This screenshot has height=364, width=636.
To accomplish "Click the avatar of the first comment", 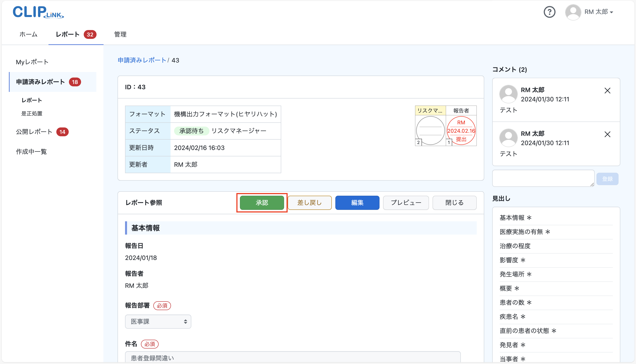I will coord(508,94).
